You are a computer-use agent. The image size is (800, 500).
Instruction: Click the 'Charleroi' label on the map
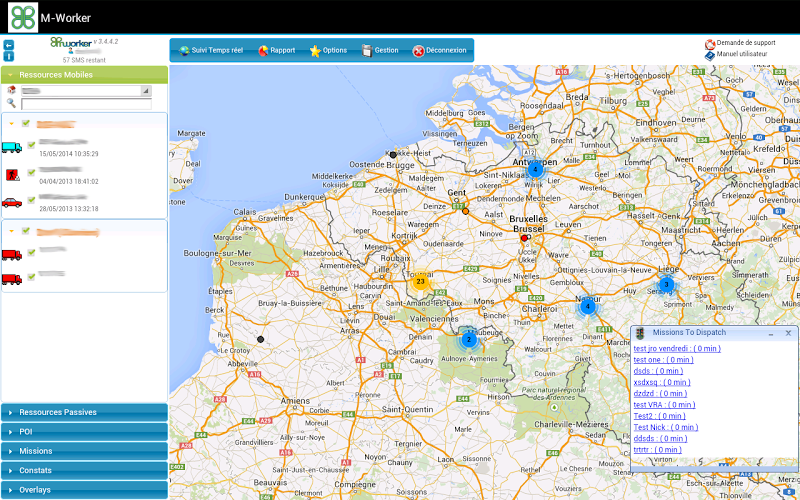[x=540, y=309]
